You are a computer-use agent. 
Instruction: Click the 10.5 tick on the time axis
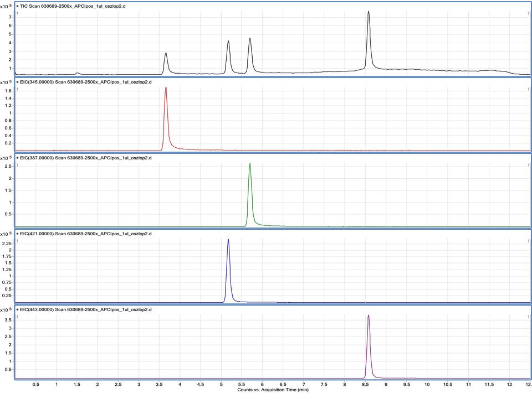pos(448,385)
